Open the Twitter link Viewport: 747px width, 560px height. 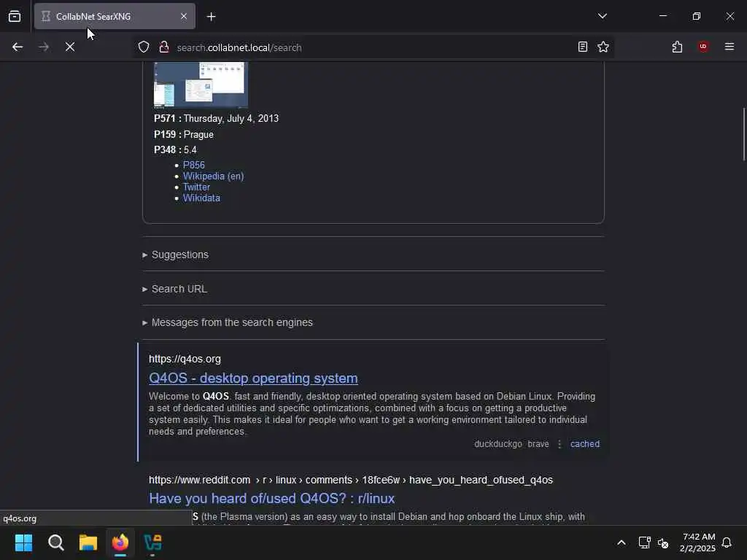(x=196, y=187)
